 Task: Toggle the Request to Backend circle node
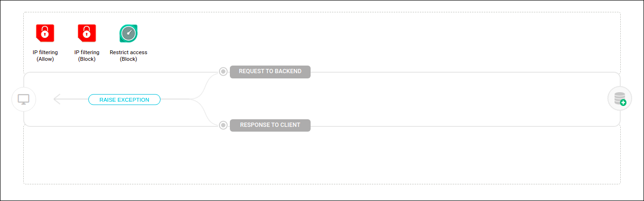click(223, 72)
